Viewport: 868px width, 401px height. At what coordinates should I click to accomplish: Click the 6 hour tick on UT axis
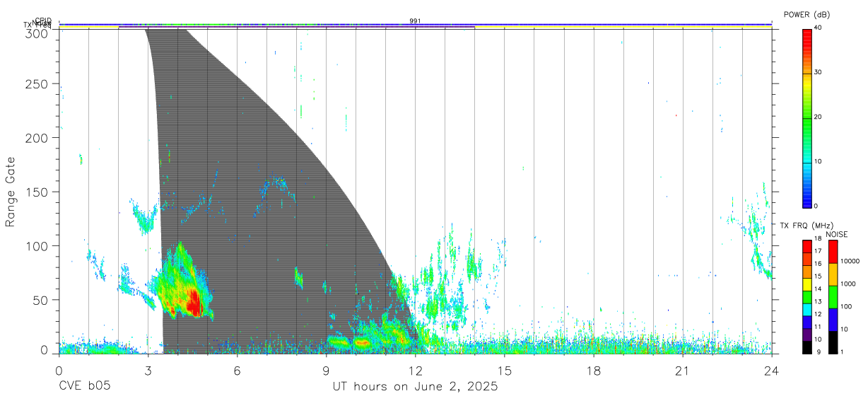click(237, 370)
